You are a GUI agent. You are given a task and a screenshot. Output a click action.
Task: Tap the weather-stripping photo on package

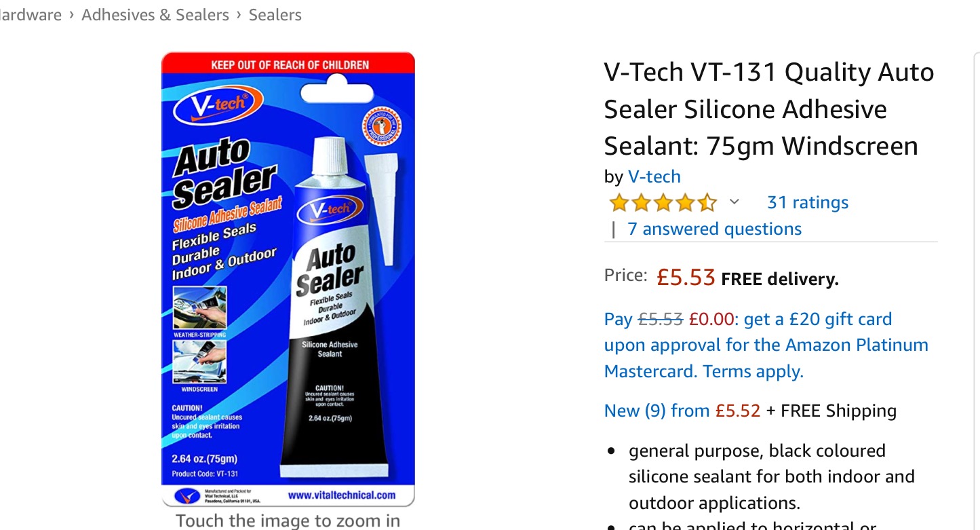(x=200, y=308)
